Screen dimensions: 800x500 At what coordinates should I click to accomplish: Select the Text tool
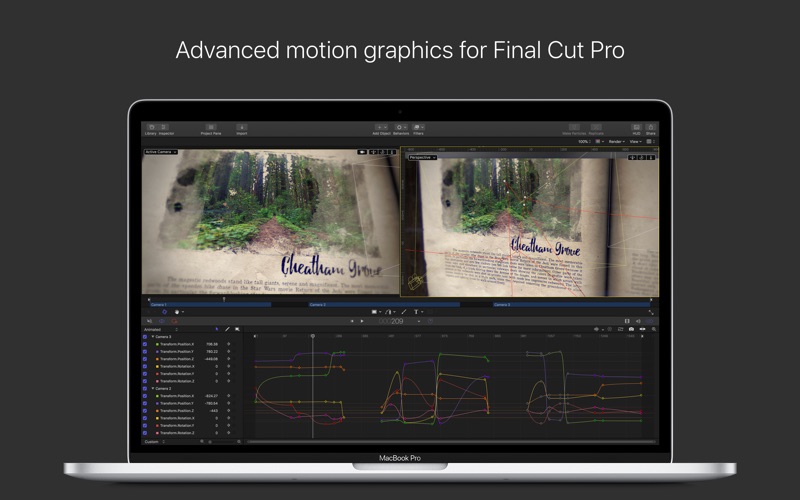(417, 312)
